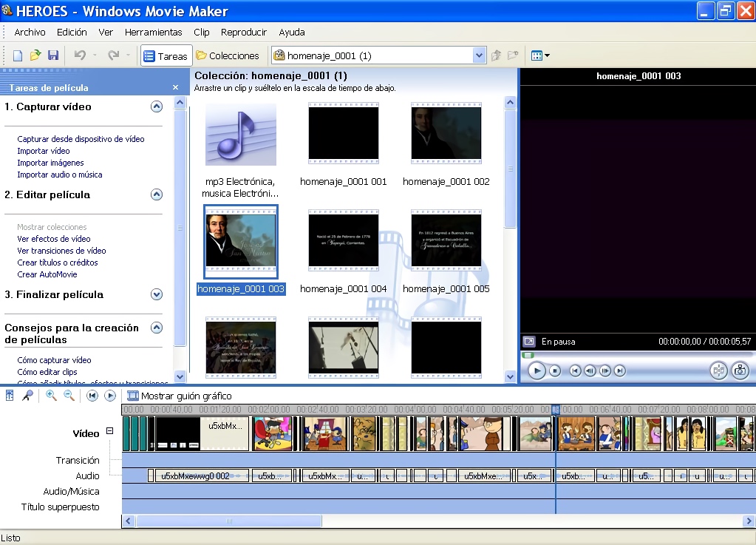Collapse the Editar película section
This screenshot has width=756, height=545.
(x=156, y=194)
